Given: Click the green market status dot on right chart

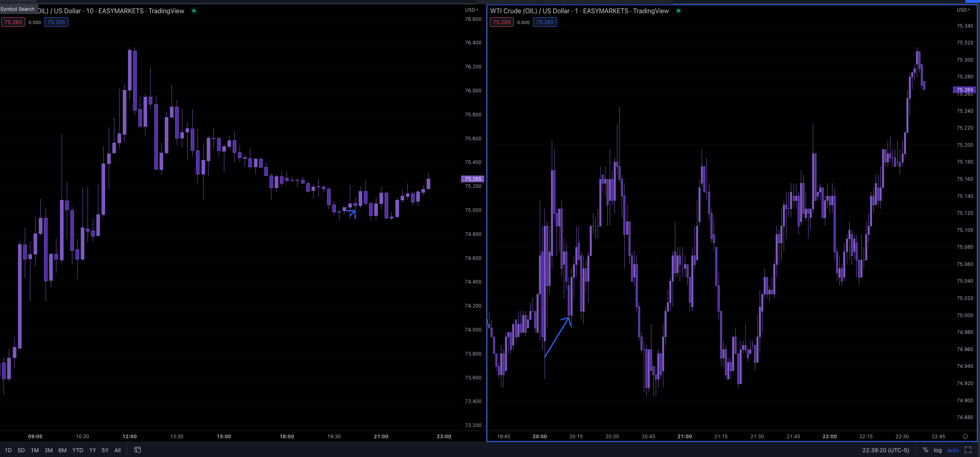Looking at the screenshot, I should 678,11.
